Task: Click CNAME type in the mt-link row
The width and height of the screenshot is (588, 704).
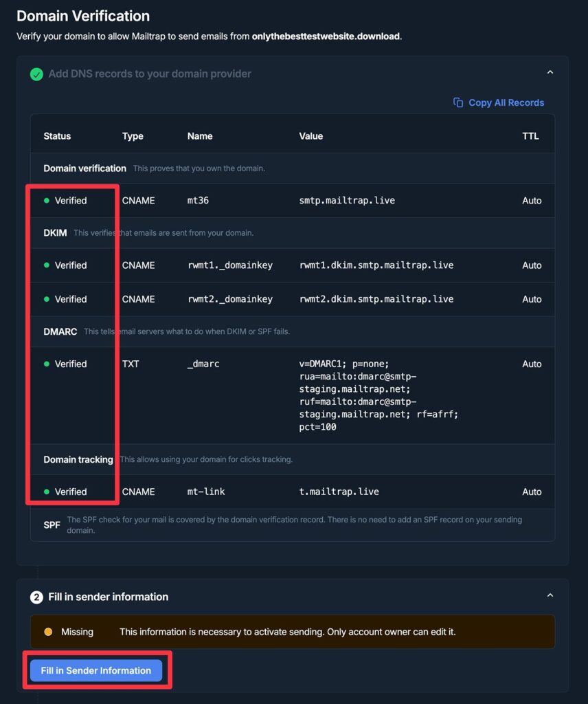Action: [139, 492]
